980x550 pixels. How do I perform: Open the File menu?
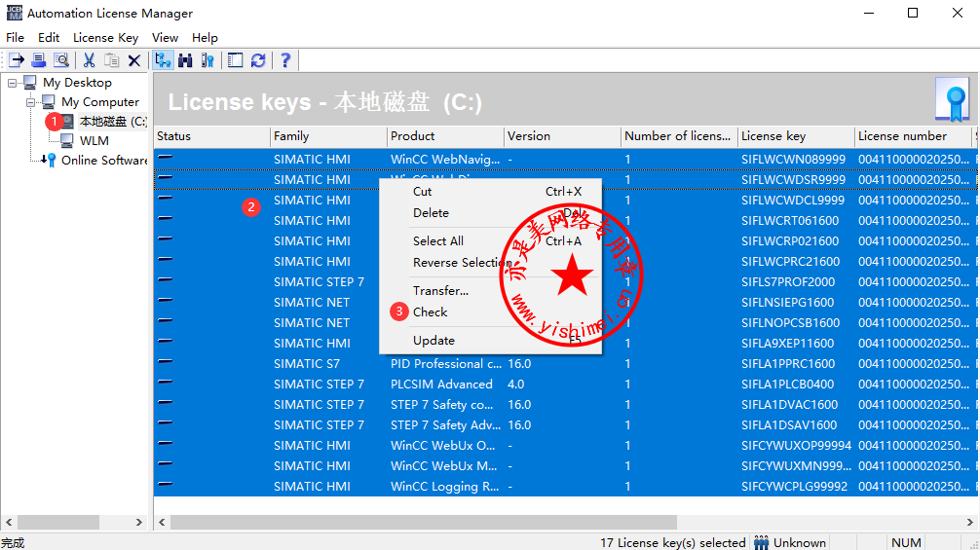pyautogui.click(x=15, y=37)
